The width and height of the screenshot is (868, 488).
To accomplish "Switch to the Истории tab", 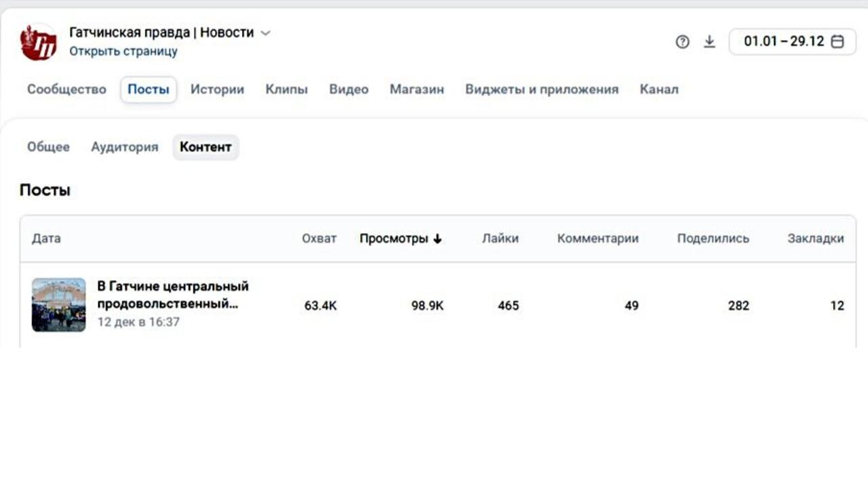I will (217, 89).
